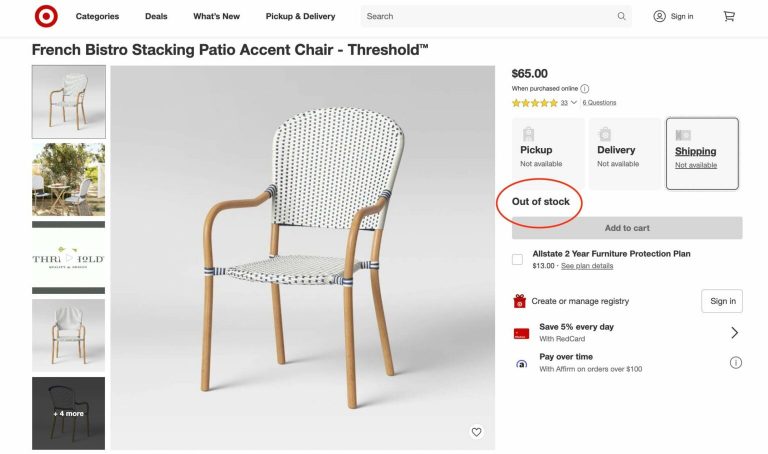
Task: Select the Pickup fulfillment option
Action: (548, 153)
